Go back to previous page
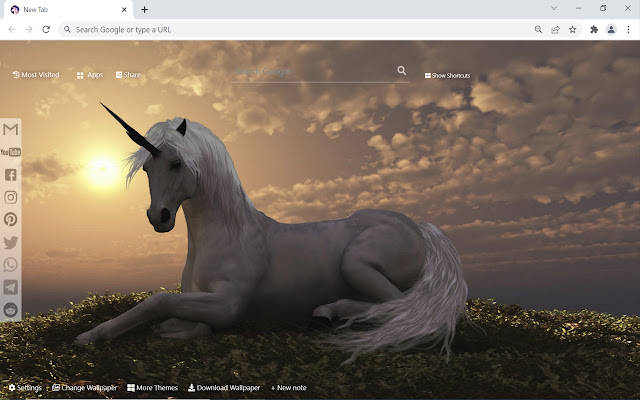640x400 pixels. pyautogui.click(x=12, y=29)
